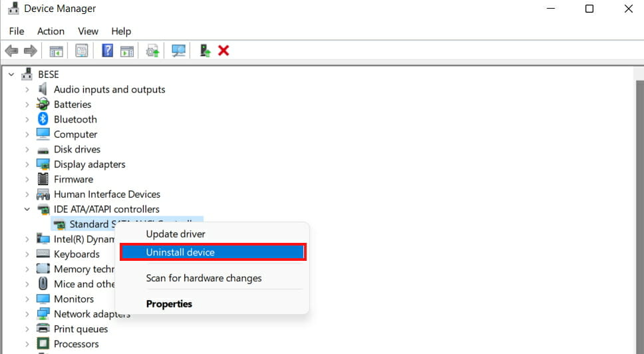This screenshot has width=644, height=354.
Task: Toggle the action pane toolbar icon
Action: (x=127, y=51)
